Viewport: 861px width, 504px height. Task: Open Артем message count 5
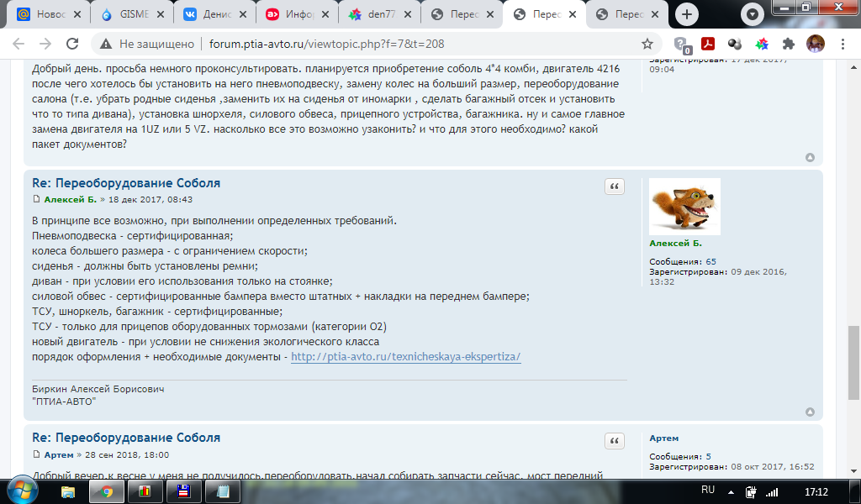click(708, 456)
